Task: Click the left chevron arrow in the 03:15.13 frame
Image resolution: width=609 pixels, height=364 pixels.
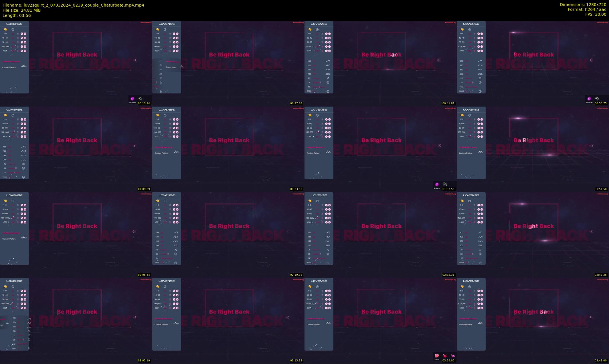Action: (x=288, y=317)
